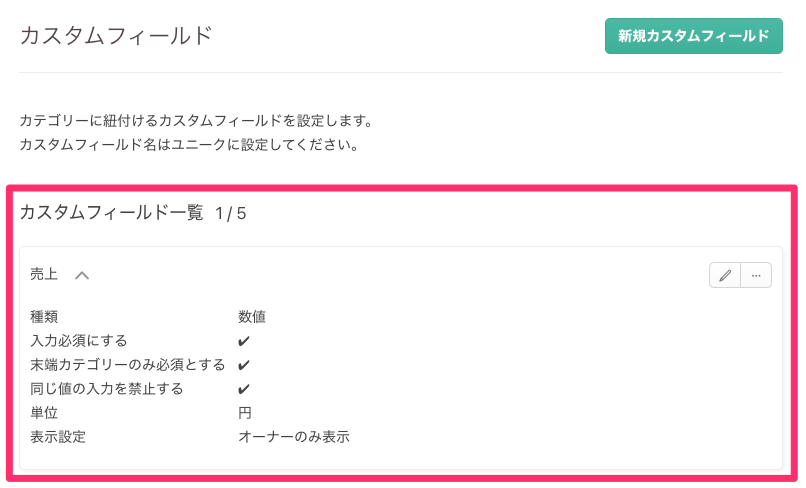
Task: Click the checkmark beside 末端カテゴリーのみ必須とする
Action: 244,365
